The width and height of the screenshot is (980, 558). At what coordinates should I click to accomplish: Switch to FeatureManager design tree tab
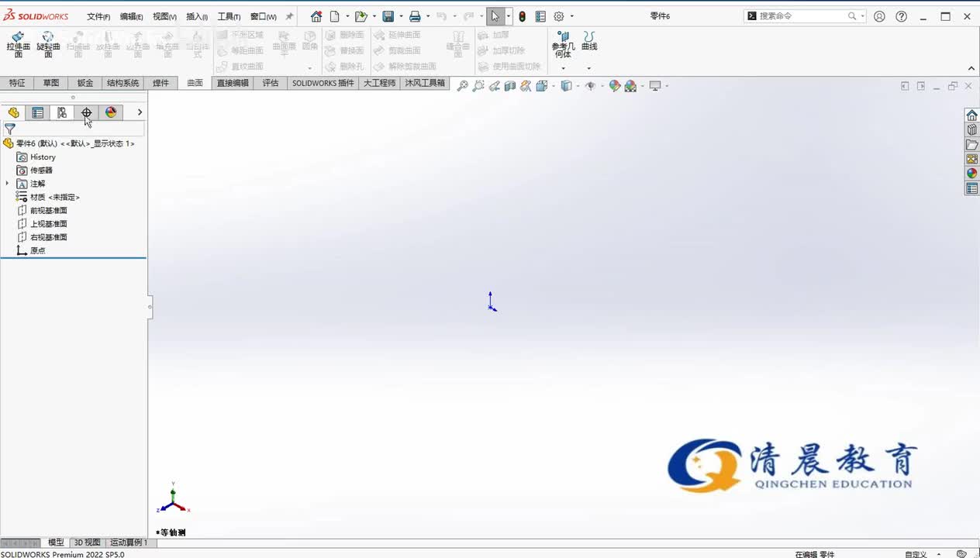(13, 112)
